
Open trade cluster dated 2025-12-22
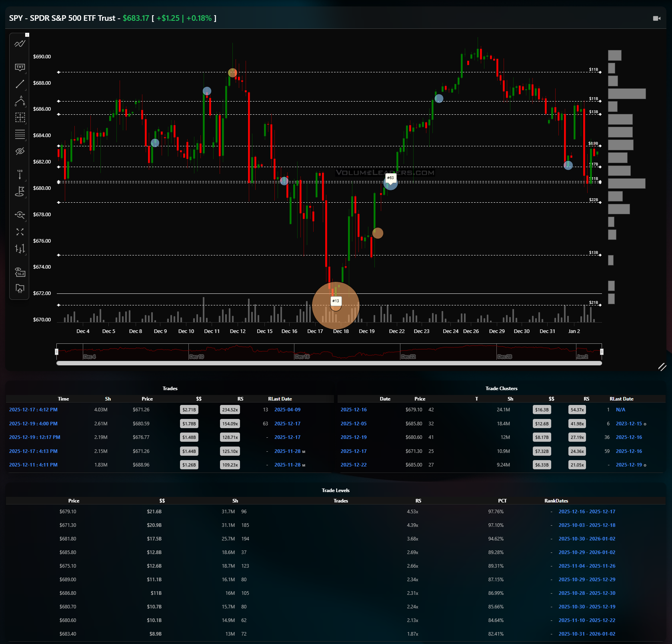coord(354,465)
